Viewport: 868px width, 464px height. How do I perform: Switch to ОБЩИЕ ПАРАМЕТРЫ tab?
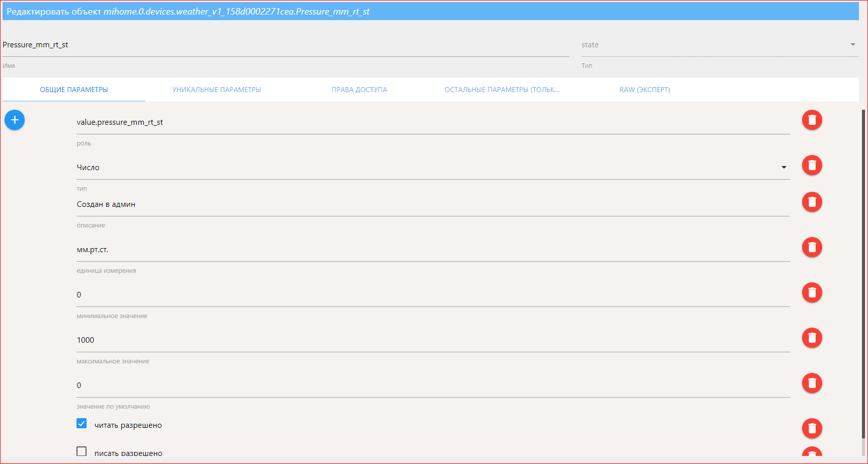74,90
